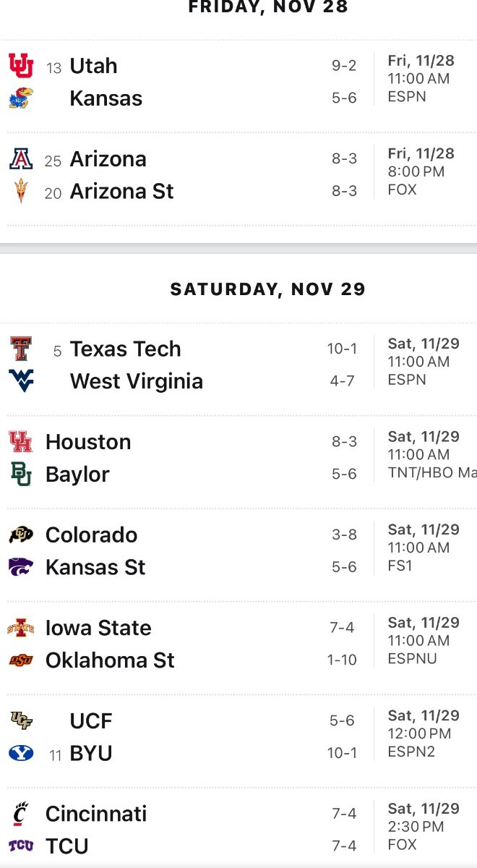477x868 pixels.
Task: Tap the Kansas Jayhawks logo
Action: 21,98
